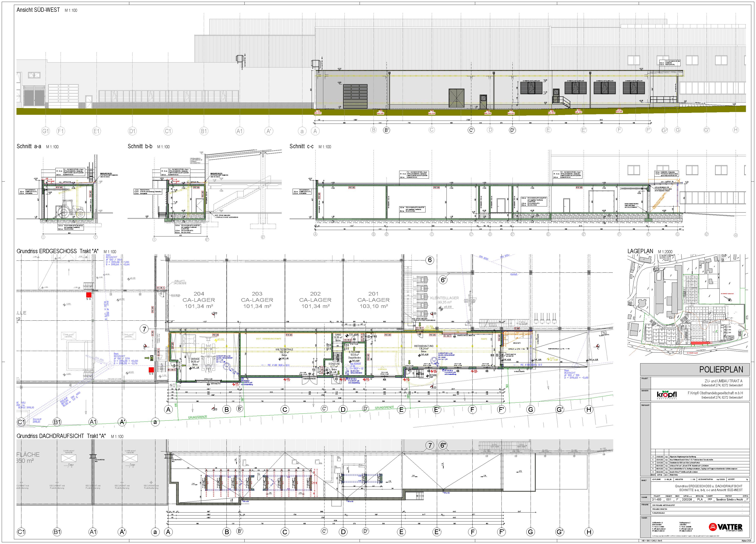
Task: Click the circled 6'' marker in roof plan
Action: pos(443,446)
